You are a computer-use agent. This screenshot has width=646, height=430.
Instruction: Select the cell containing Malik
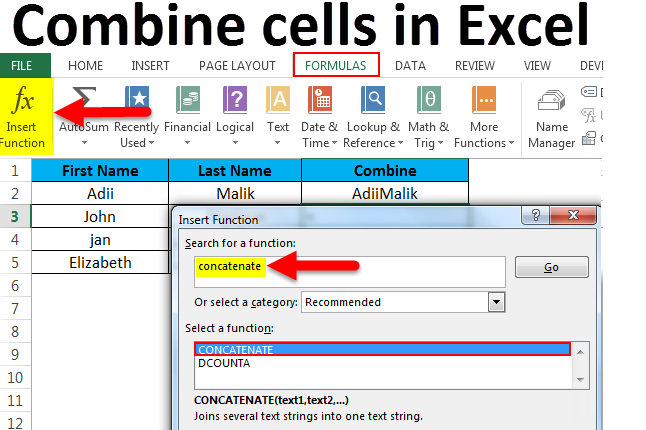coord(235,193)
